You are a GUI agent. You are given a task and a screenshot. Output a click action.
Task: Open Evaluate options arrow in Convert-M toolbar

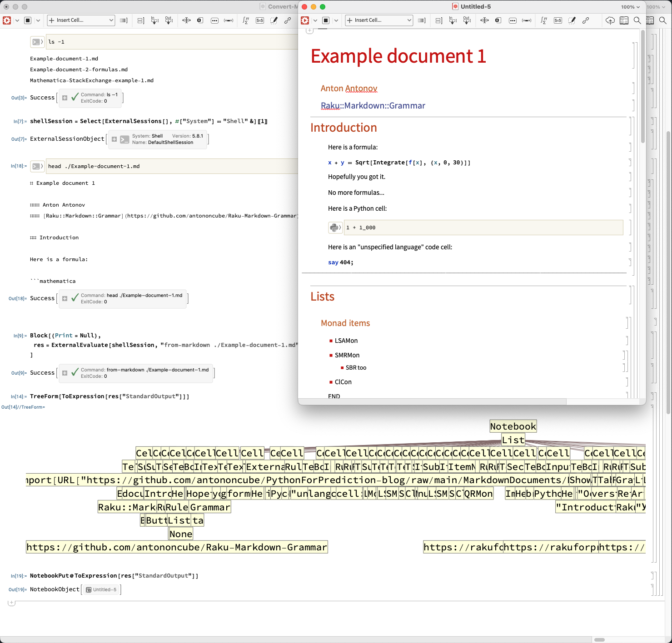[17, 20]
